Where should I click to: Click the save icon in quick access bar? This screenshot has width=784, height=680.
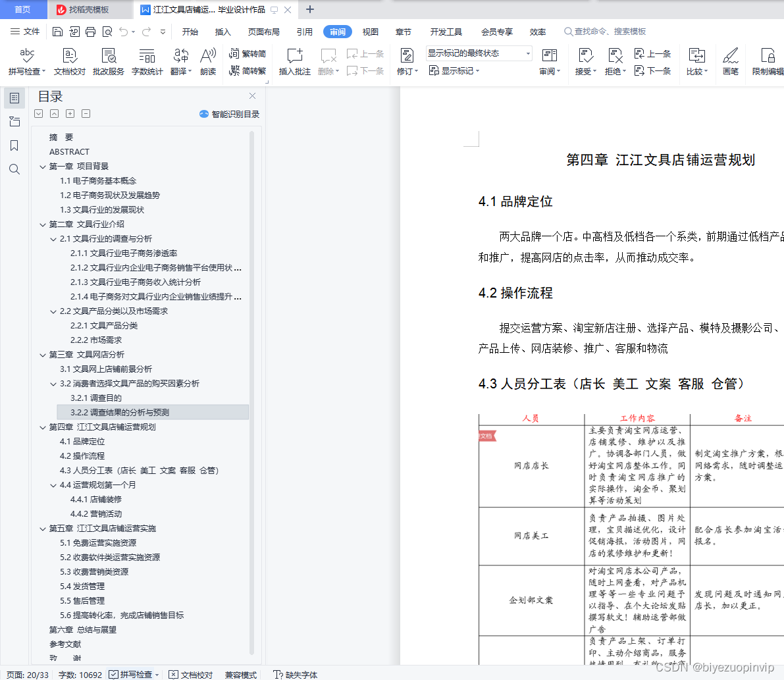tap(57, 32)
